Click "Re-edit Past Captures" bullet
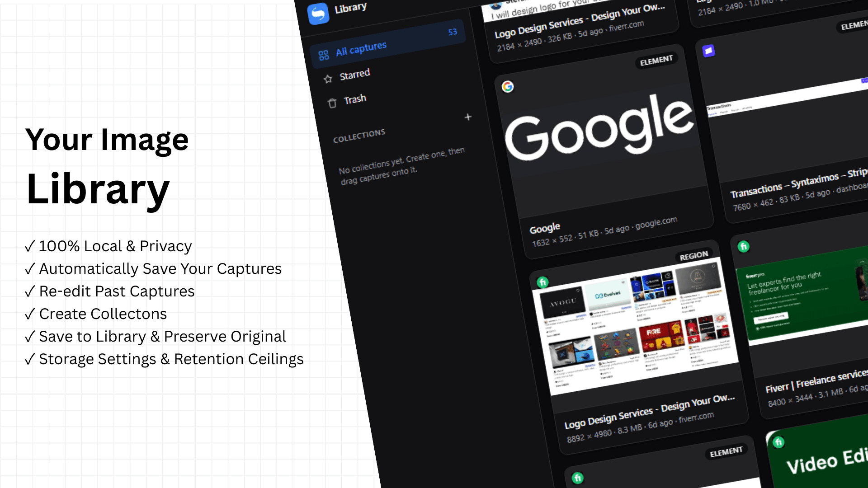This screenshot has width=868, height=488. [109, 291]
